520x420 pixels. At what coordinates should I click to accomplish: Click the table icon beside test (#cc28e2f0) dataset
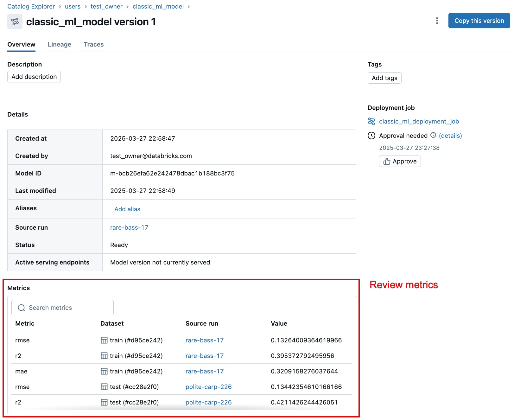[104, 387]
